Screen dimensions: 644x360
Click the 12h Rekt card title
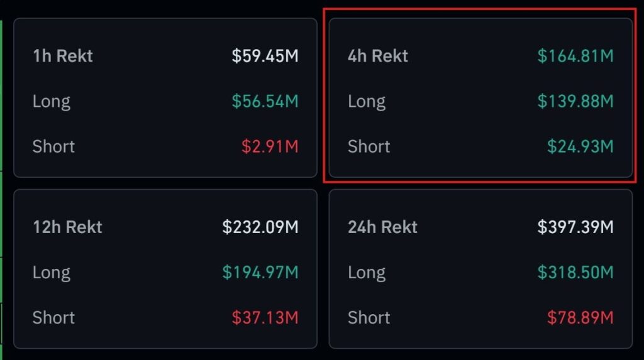tap(67, 227)
